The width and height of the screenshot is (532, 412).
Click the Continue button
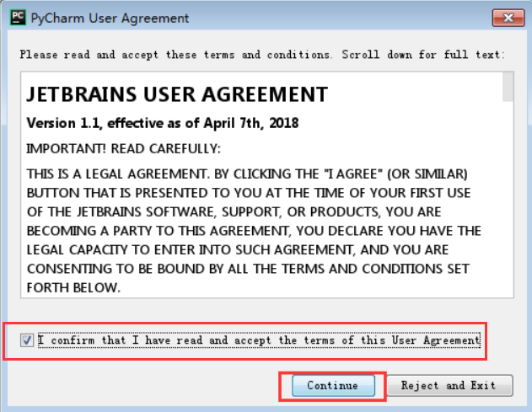[x=333, y=386]
